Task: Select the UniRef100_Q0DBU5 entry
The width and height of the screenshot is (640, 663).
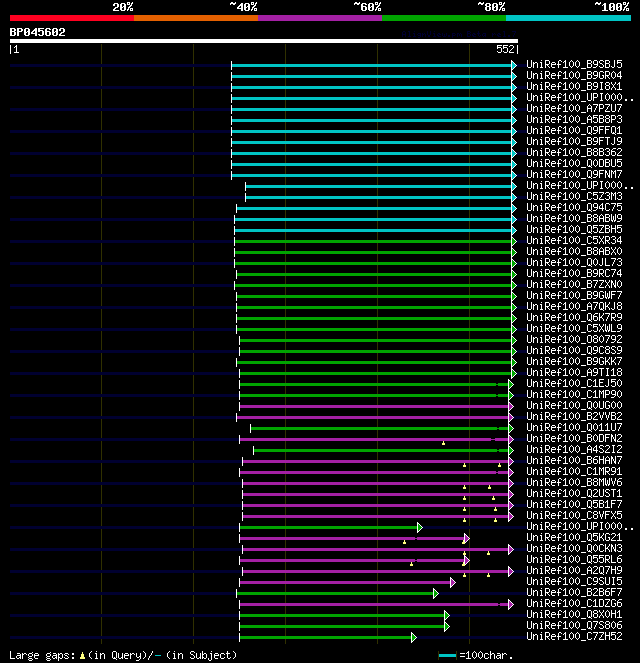Action: point(574,163)
